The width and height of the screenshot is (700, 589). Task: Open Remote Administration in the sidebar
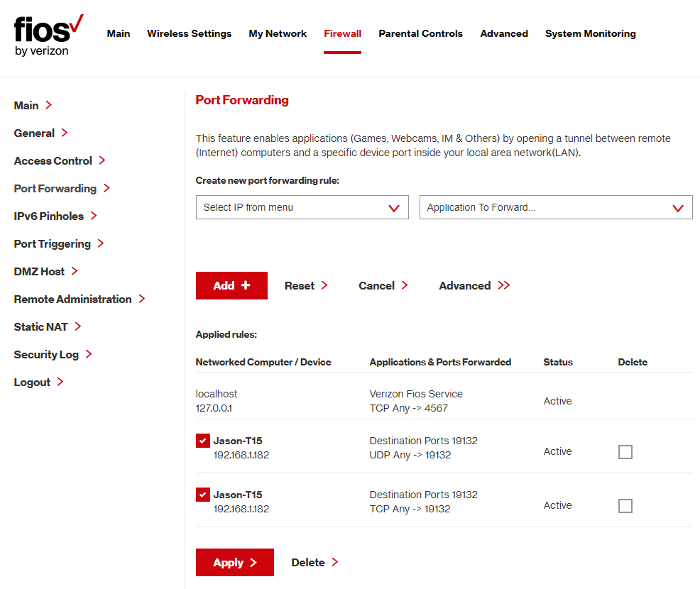(72, 299)
